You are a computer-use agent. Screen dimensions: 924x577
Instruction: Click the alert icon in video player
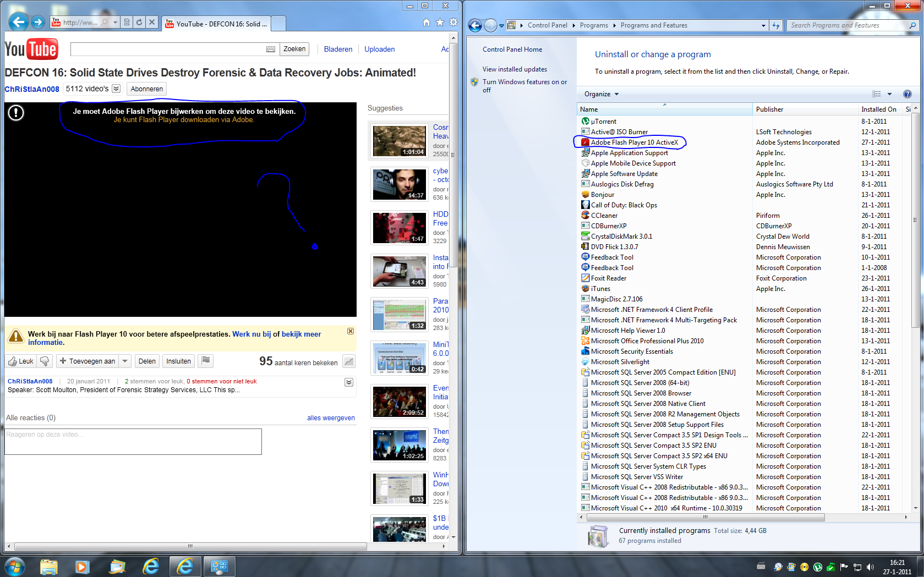tap(16, 113)
